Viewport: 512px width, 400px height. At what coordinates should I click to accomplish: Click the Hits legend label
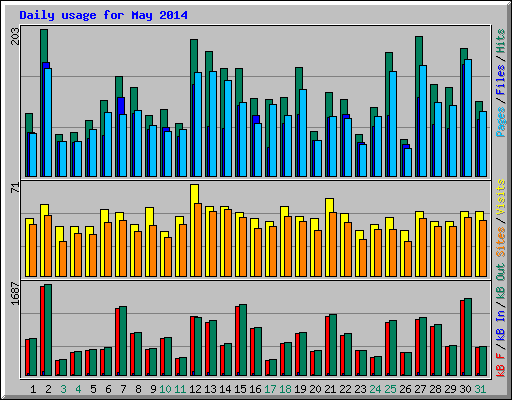coord(501,41)
